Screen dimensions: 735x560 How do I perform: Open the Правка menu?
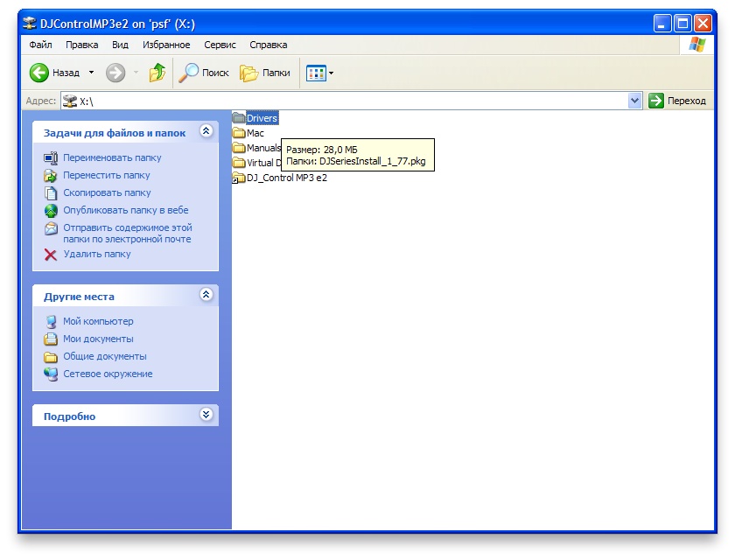click(x=81, y=45)
